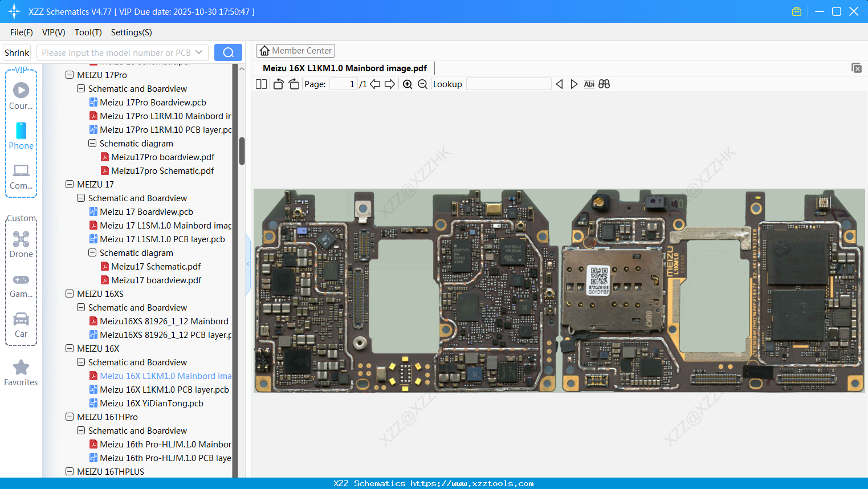This screenshot has width=868, height=489.
Task: Collapse the MEIZU 16XS tree node
Action: (70, 294)
